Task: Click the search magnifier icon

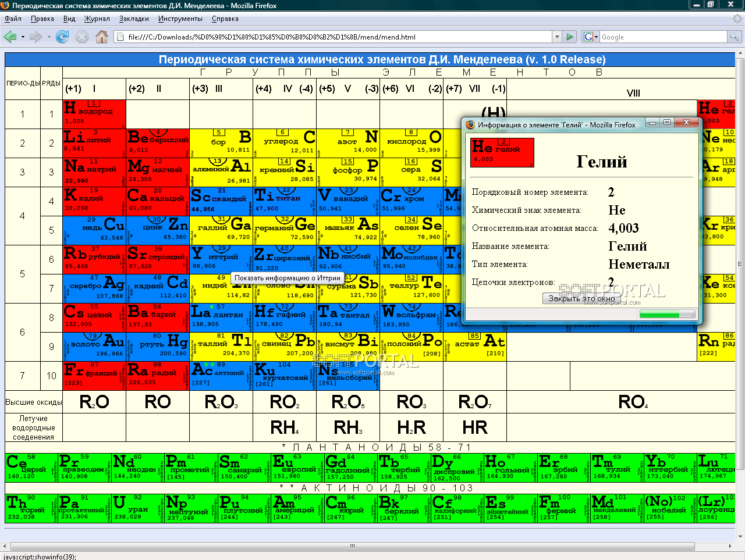Action: pos(735,37)
